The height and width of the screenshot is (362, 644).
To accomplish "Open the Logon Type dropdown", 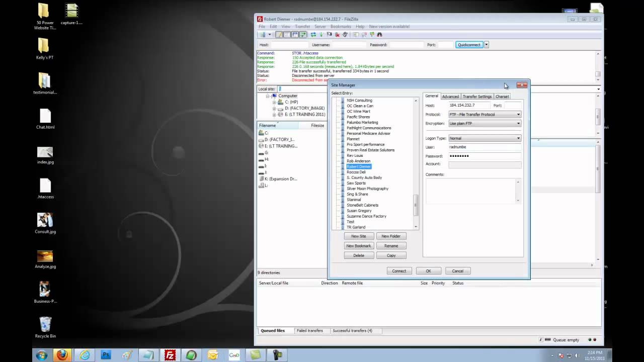I will [485, 138].
